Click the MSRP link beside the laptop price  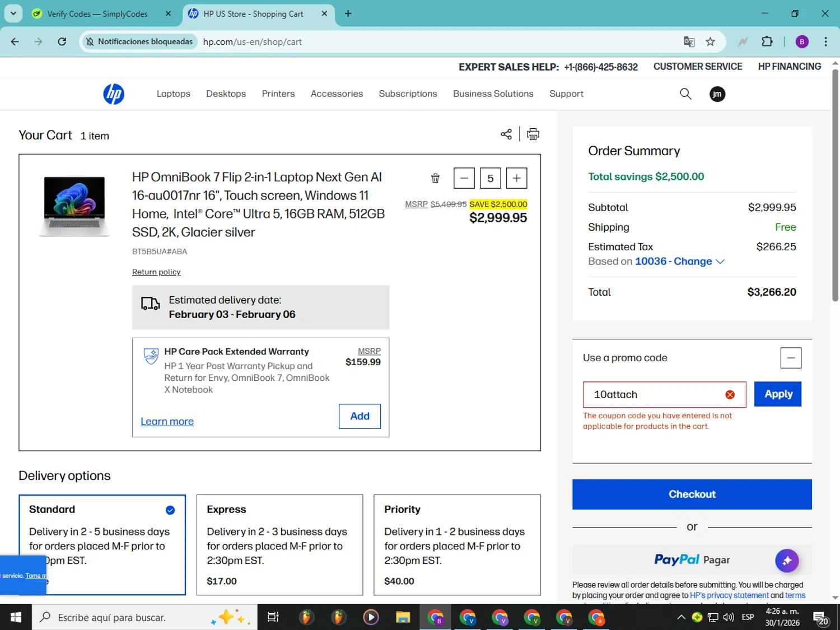tap(416, 204)
